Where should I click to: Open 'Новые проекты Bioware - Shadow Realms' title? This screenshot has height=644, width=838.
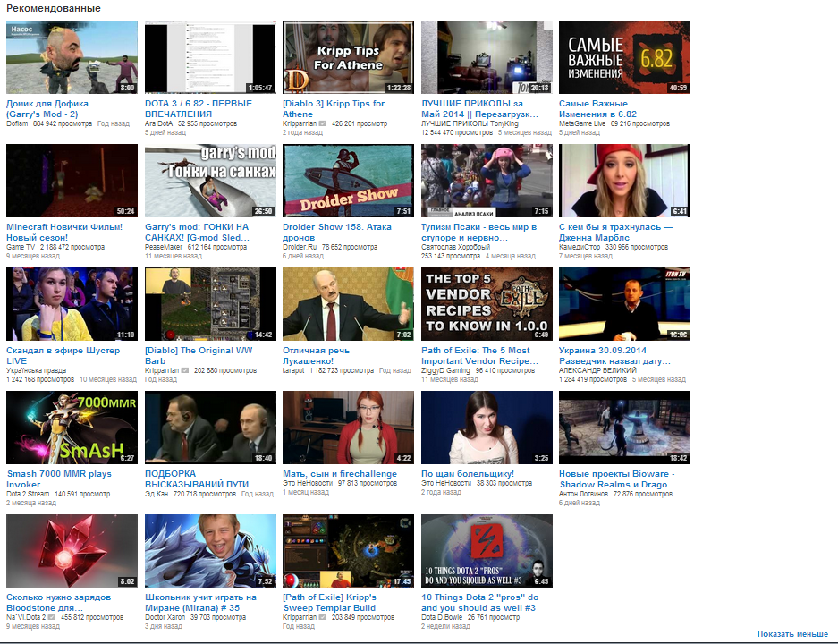(x=617, y=479)
